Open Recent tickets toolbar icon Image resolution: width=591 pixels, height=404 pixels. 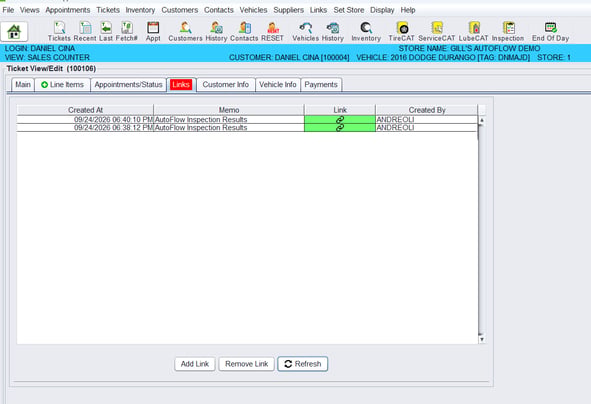[x=85, y=31]
